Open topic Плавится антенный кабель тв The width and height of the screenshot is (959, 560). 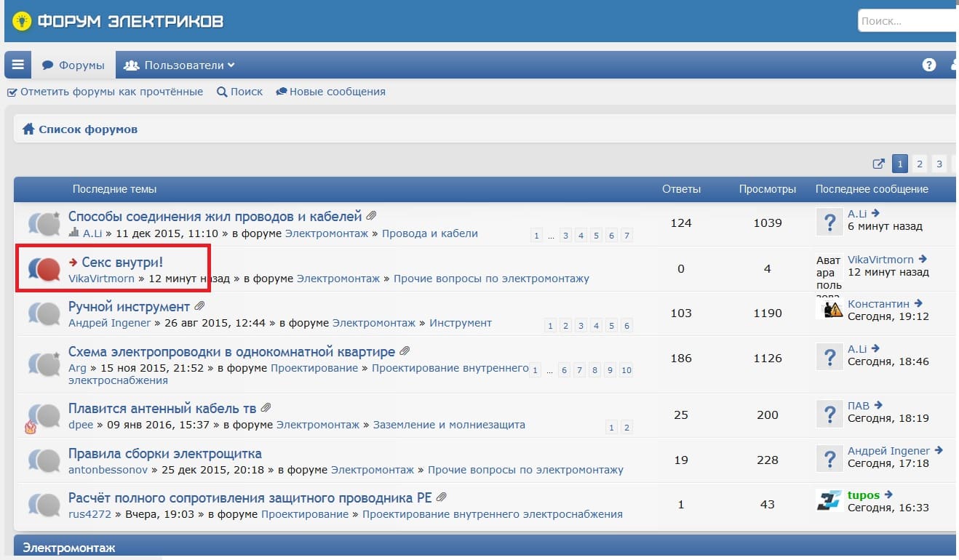pos(163,408)
